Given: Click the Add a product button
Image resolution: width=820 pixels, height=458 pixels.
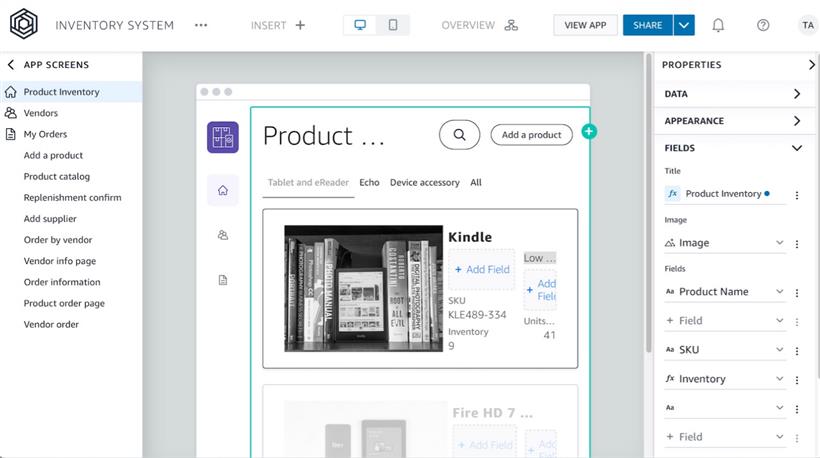Looking at the screenshot, I should (x=531, y=135).
